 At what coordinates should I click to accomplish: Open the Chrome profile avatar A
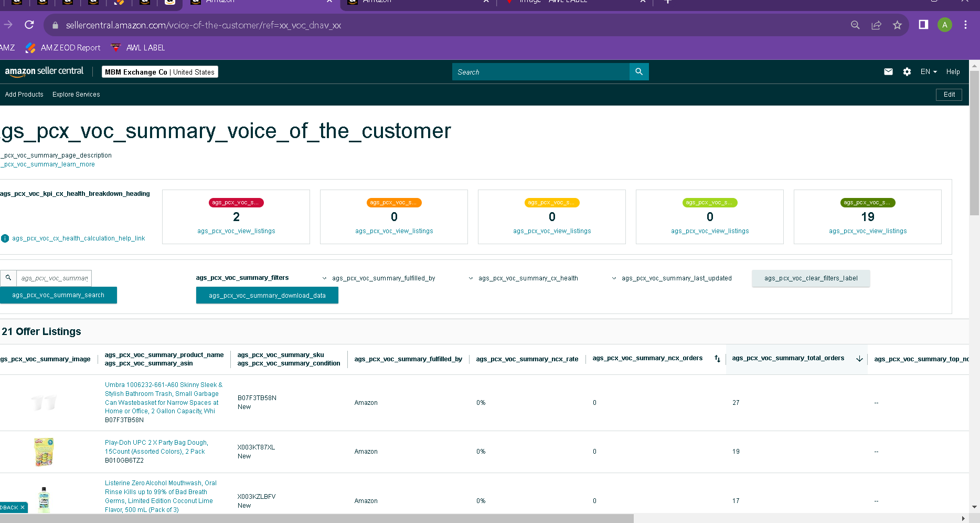pos(945,25)
